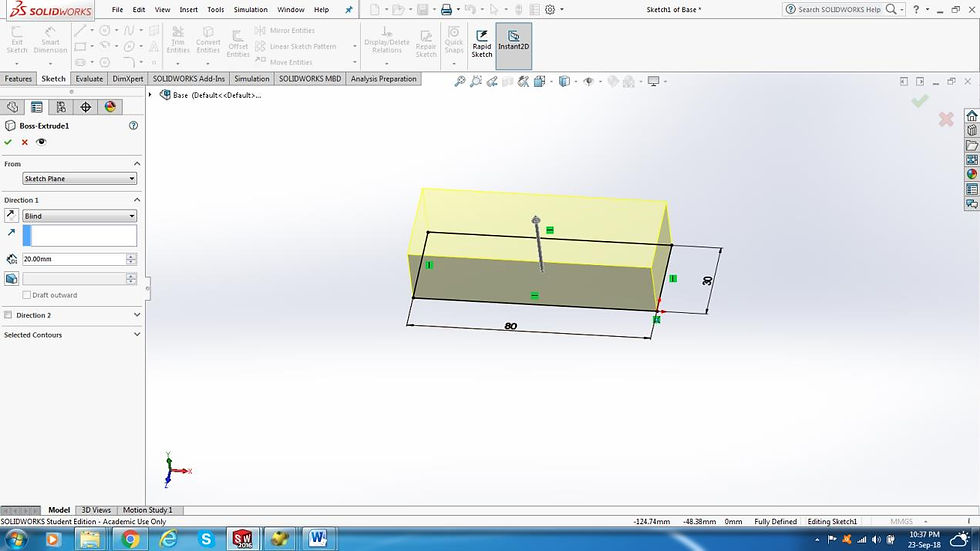
Task: Click the Search SOLIDWORKS Help field
Action: (x=839, y=9)
